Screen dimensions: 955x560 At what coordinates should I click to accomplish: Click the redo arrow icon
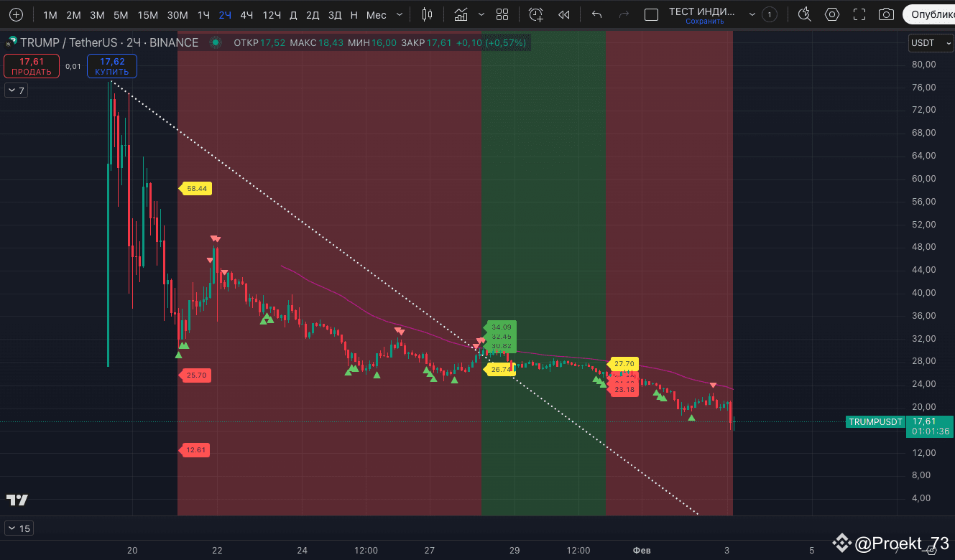pyautogui.click(x=624, y=14)
